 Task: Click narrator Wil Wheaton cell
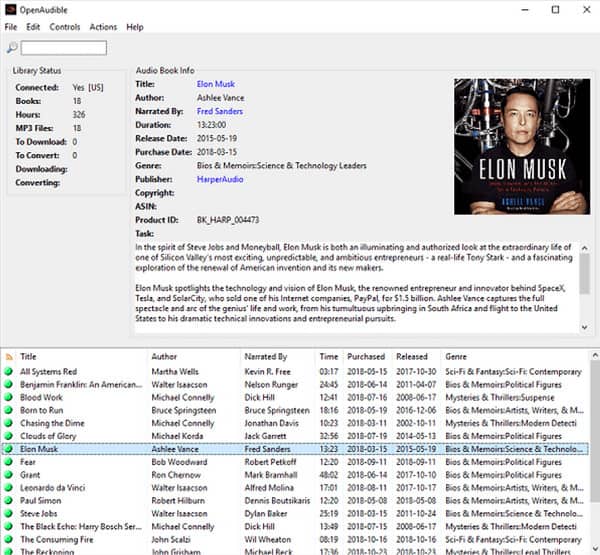pos(268,540)
